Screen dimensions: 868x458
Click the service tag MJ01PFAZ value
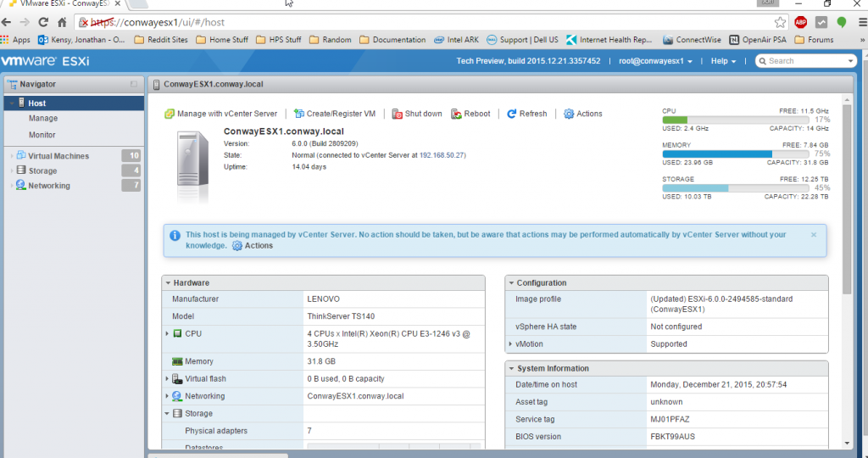click(670, 419)
